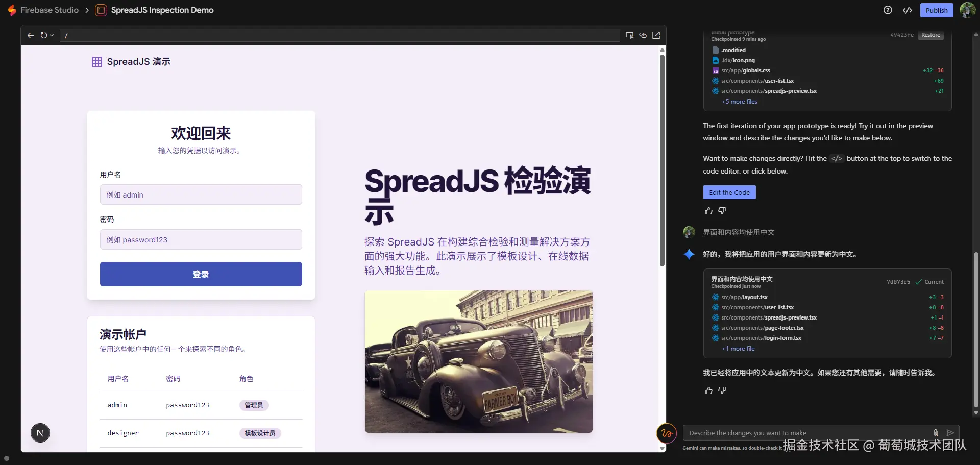
Task: Open .idx/icon.png file entry
Action: pos(738,60)
